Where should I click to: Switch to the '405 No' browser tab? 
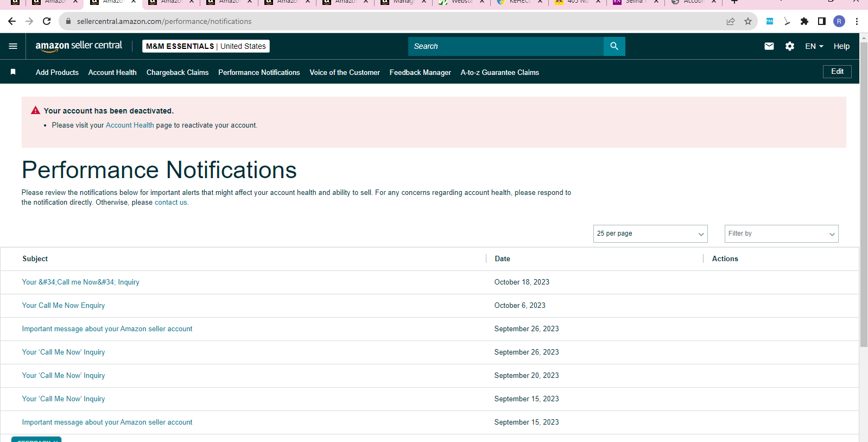(577, 2)
